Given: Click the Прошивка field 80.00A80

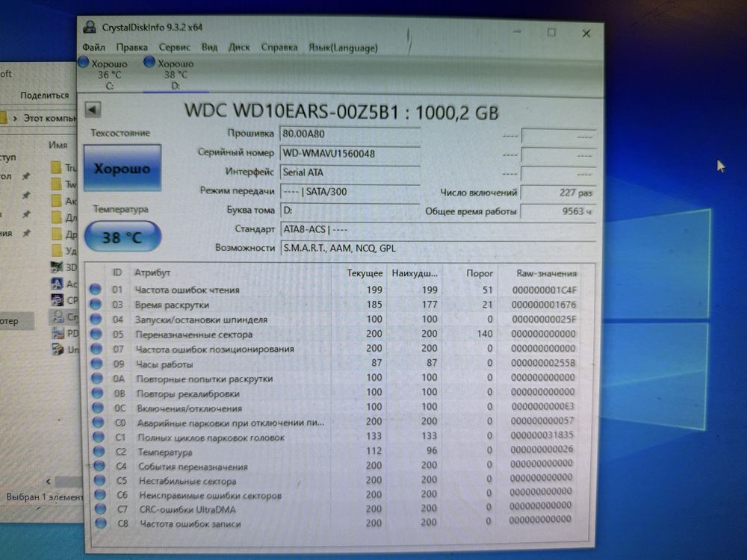Looking at the screenshot, I should point(350,134).
